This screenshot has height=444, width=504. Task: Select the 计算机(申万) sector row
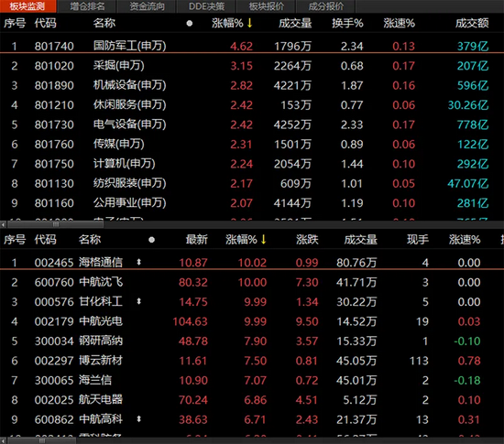click(252, 164)
